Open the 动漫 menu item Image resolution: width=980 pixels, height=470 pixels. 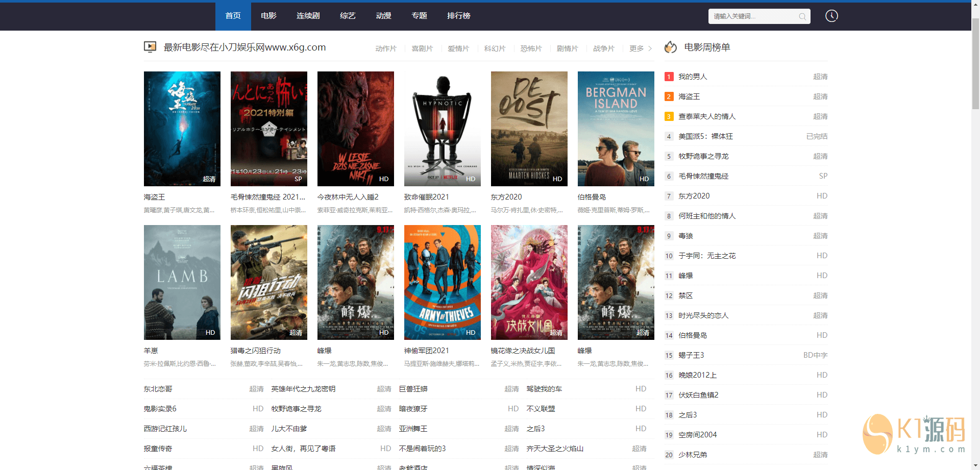383,16
